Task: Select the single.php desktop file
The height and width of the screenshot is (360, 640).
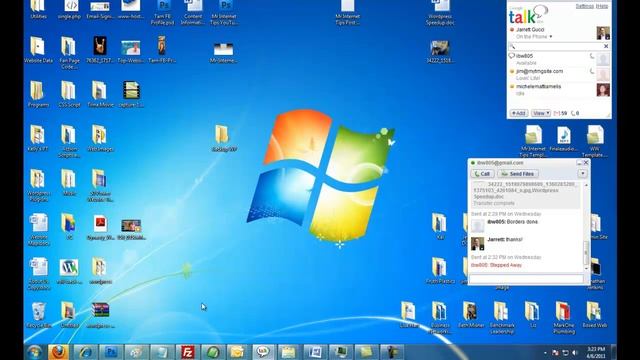Action: pyautogui.click(x=69, y=10)
